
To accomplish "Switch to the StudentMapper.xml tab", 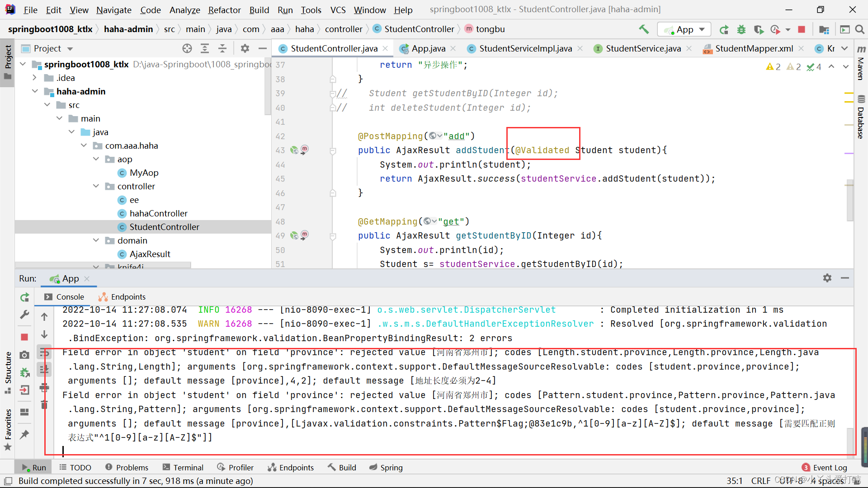I will pos(754,48).
